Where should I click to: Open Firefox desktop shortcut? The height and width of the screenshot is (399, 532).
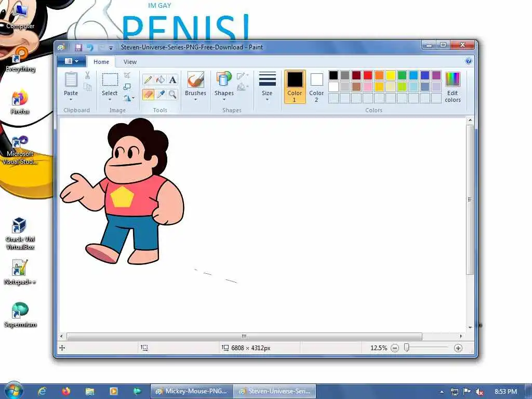[20, 102]
